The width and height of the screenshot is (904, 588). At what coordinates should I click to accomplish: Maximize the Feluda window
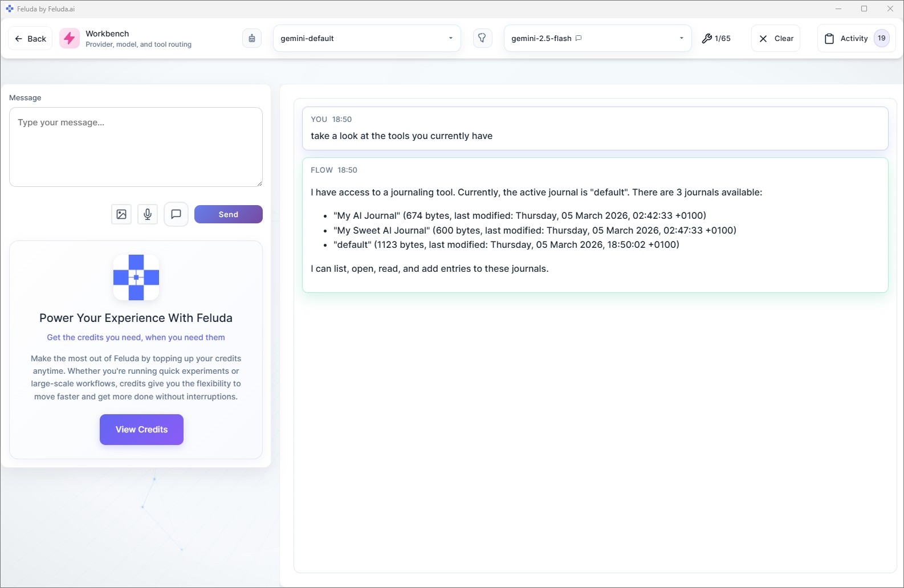[864, 9]
